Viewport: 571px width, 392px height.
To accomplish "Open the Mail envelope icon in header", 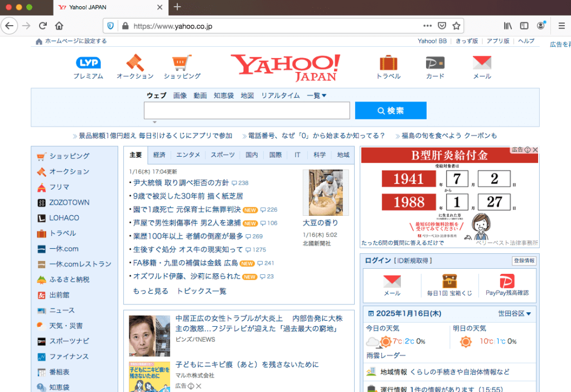I will tap(482, 62).
